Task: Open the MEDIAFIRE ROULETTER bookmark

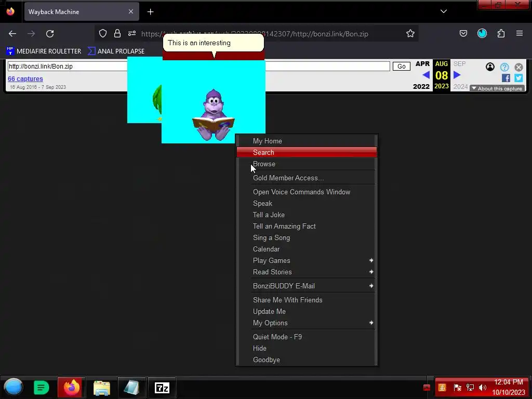Action: click(x=44, y=51)
